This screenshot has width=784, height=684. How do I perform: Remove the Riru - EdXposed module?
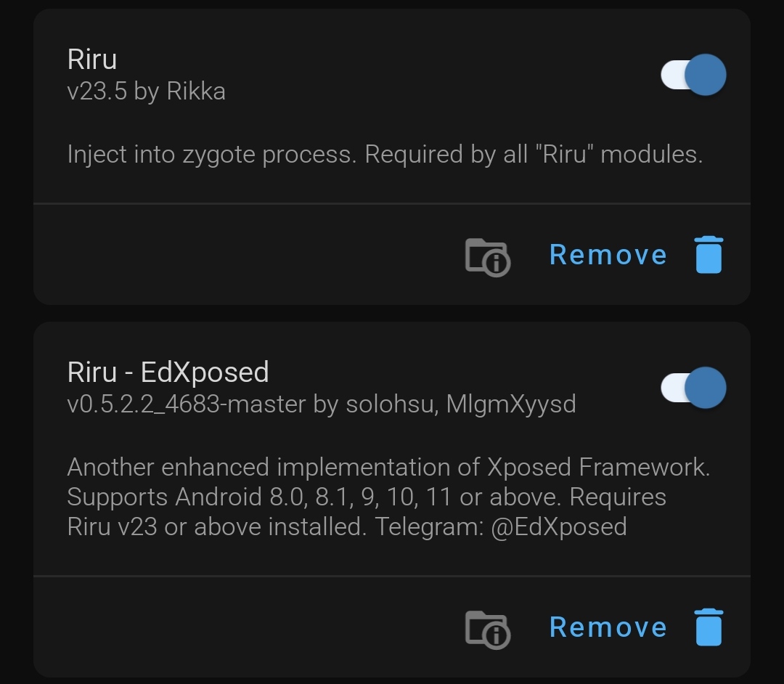[608, 627]
